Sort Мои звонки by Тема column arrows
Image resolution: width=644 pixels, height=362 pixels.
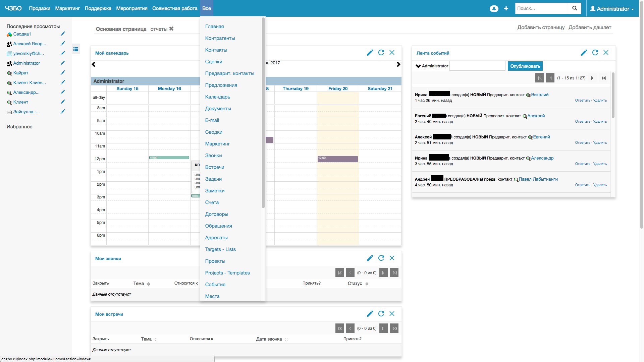coord(149,284)
